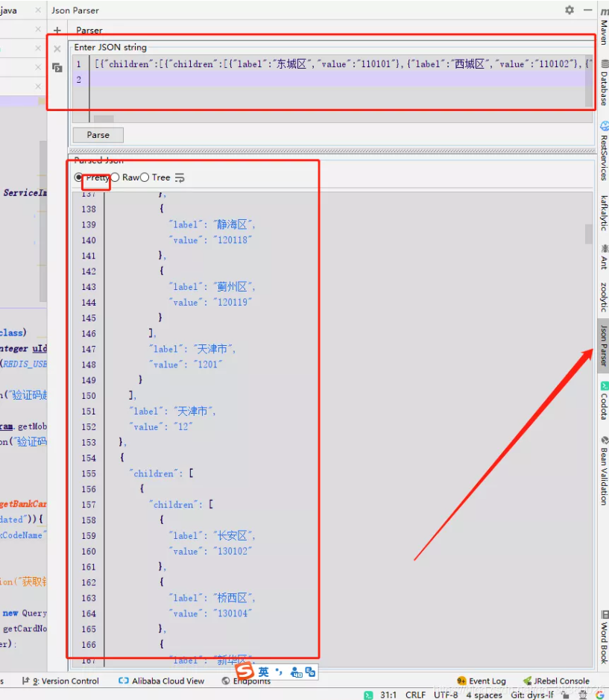Open the zoolytic side panel
609x700 pixels.
(604, 297)
